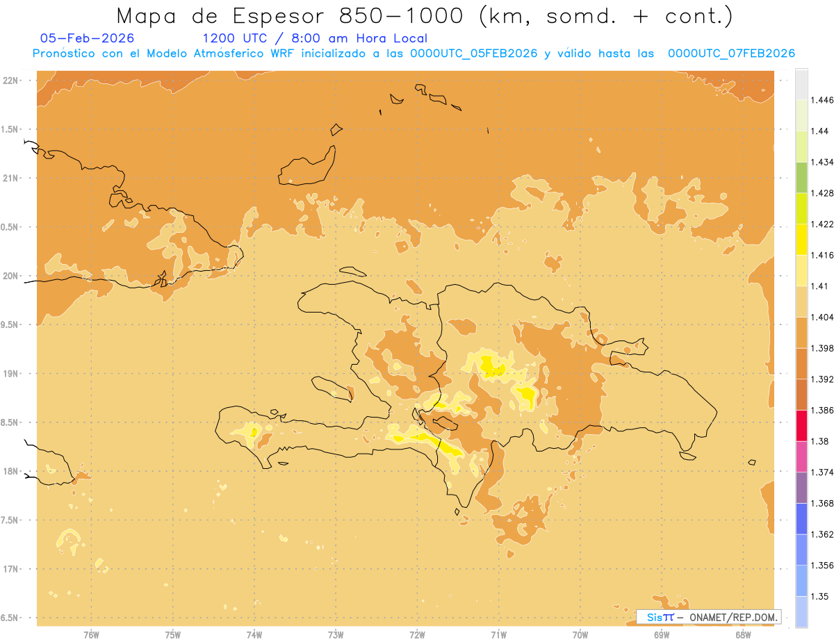Select the dark orange swatch between 1.386 and 1.392
This screenshot has height=644, width=834.
point(801,395)
